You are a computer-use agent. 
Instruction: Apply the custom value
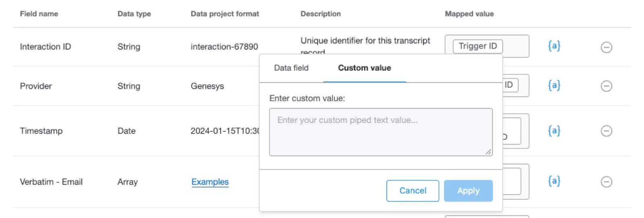(468, 191)
